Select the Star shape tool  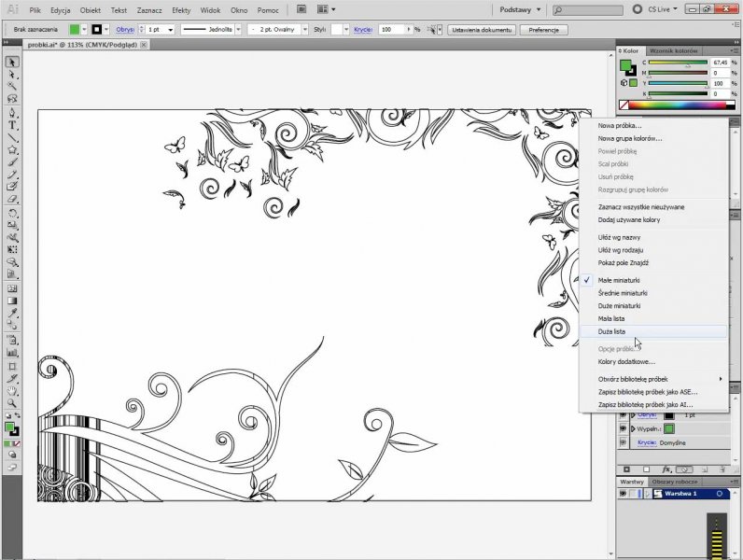12,149
